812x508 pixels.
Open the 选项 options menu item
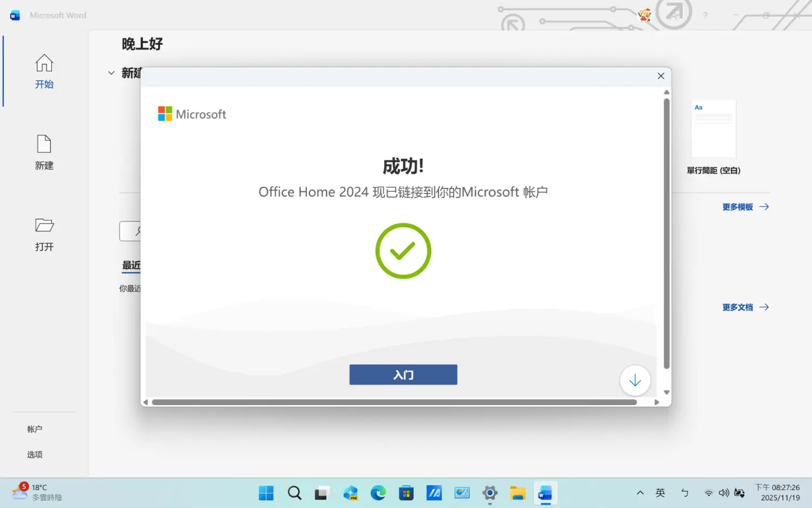(x=35, y=454)
